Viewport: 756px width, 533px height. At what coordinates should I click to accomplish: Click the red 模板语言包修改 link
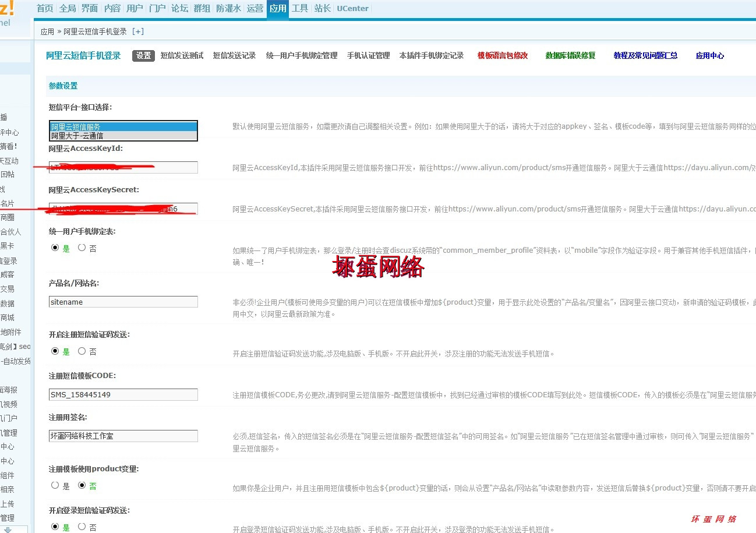[x=503, y=56]
